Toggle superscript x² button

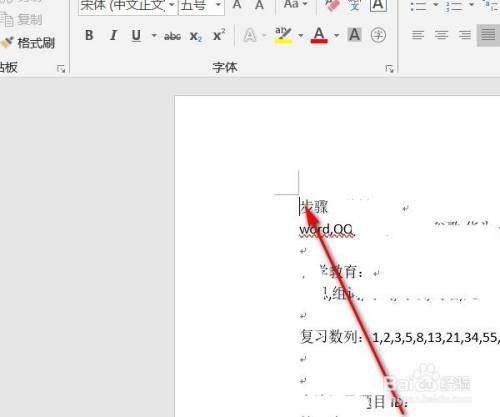(x=219, y=35)
